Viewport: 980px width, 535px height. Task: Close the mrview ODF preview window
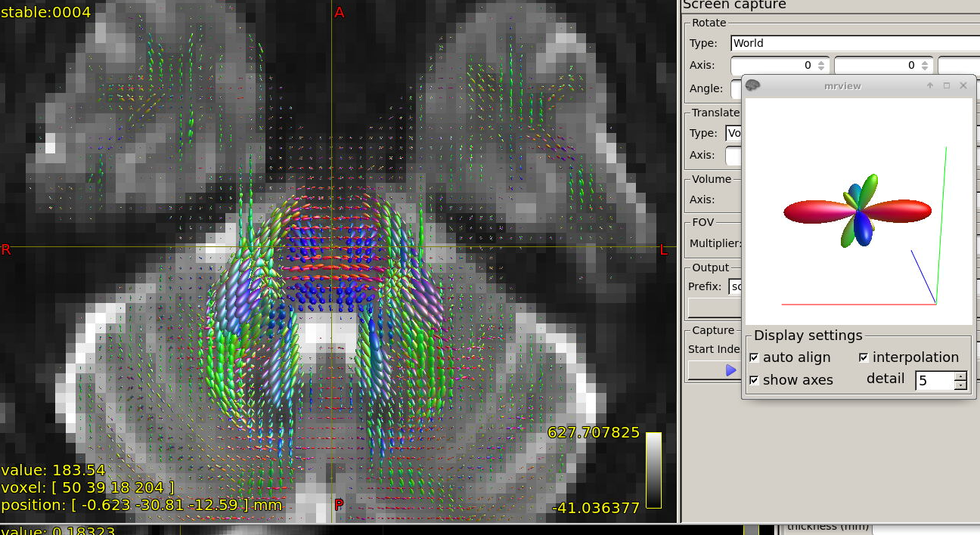point(963,85)
